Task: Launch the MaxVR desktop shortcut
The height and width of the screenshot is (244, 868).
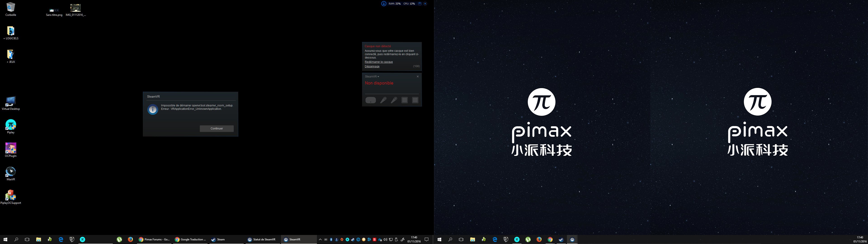Action: coord(11,174)
